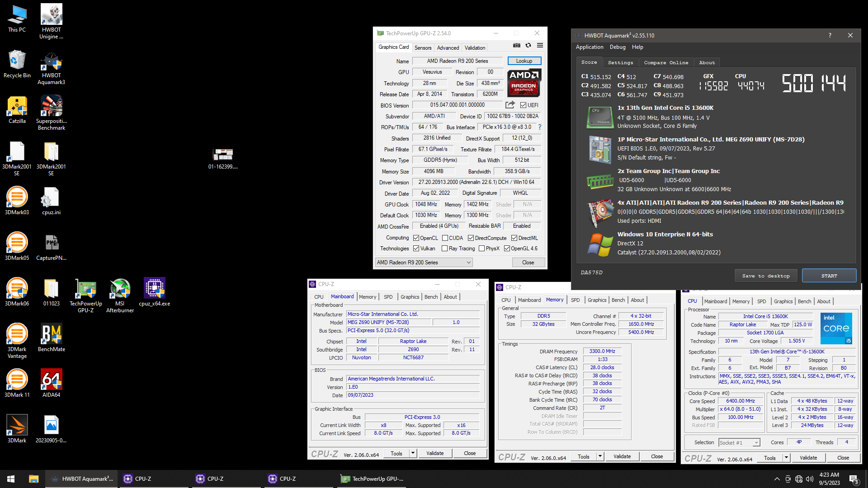Open the 011023 folder on desktop

point(51,292)
